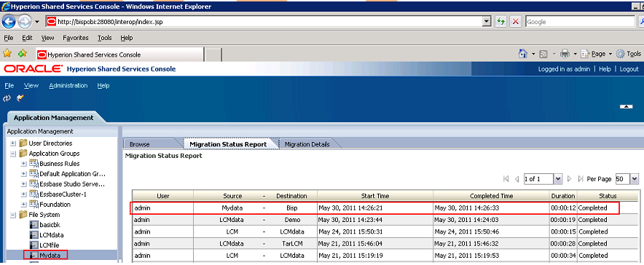Select the LCMdata item under File System

click(51, 235)
